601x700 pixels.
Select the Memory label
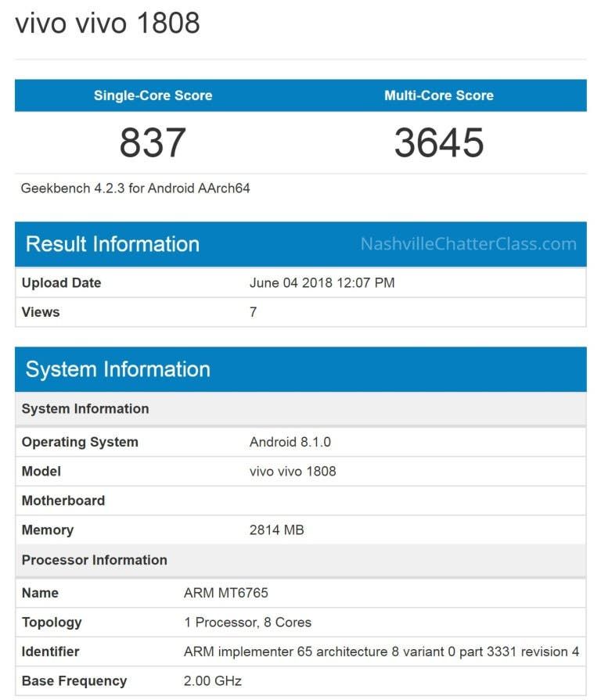[x=48, y=530]
